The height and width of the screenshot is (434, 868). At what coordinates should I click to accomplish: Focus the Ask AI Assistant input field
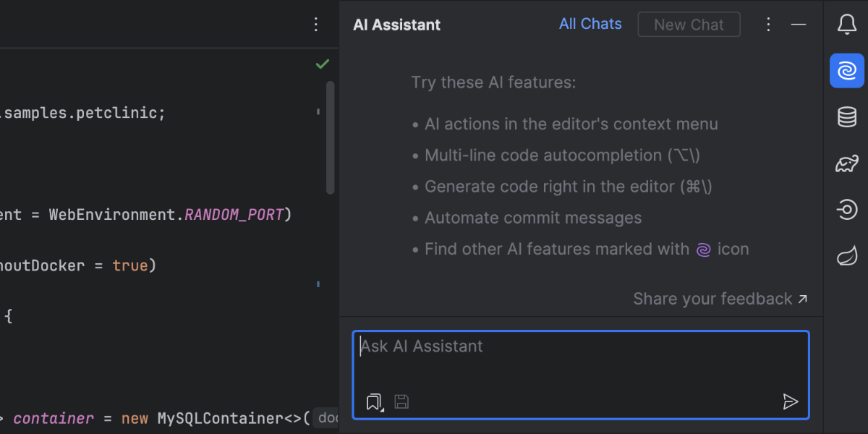click(x=579, y=362)
